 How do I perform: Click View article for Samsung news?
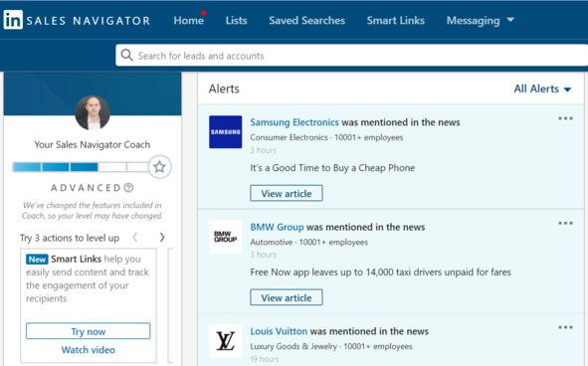[287, 194]
